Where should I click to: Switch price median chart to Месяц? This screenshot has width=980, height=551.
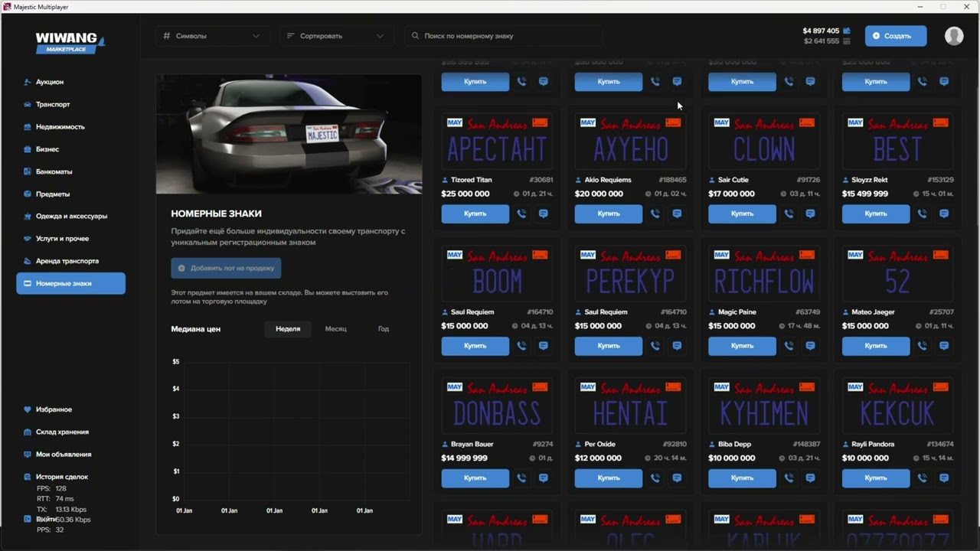click(x=335, y=329)
